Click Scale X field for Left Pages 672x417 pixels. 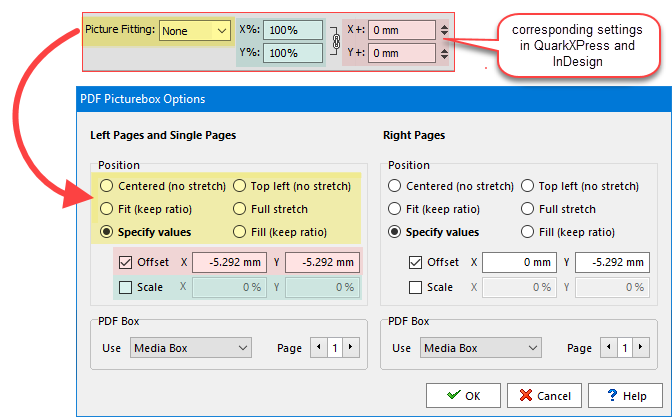click(229, 287)
